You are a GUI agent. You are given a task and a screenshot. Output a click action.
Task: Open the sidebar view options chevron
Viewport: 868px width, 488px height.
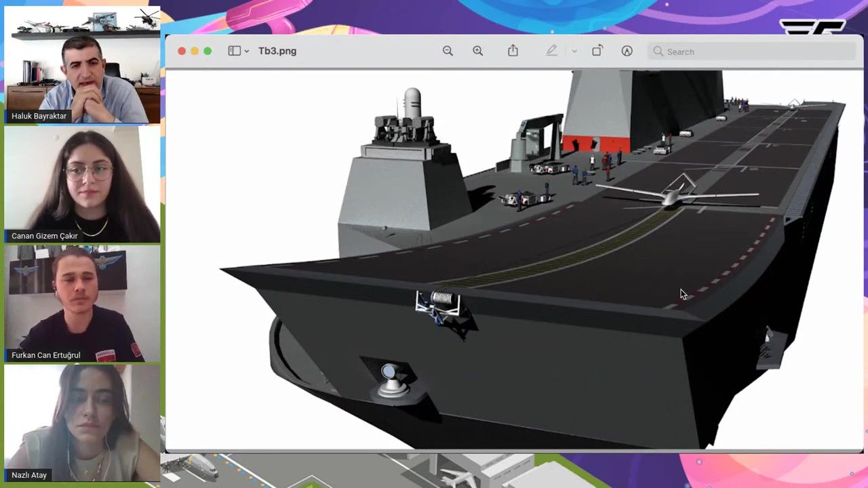coord(246,51)
